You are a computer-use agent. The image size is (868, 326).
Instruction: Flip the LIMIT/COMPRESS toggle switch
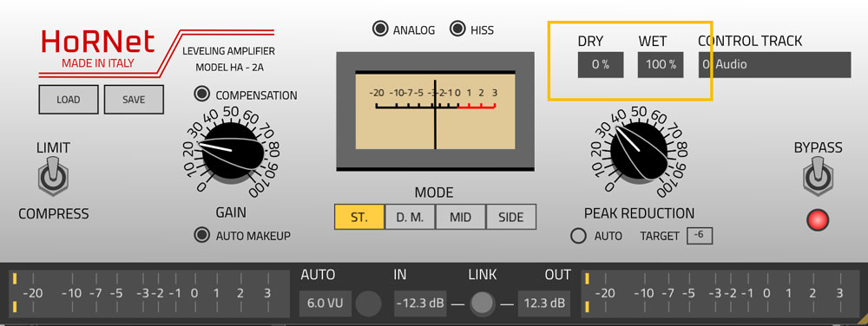pos(53,176)
